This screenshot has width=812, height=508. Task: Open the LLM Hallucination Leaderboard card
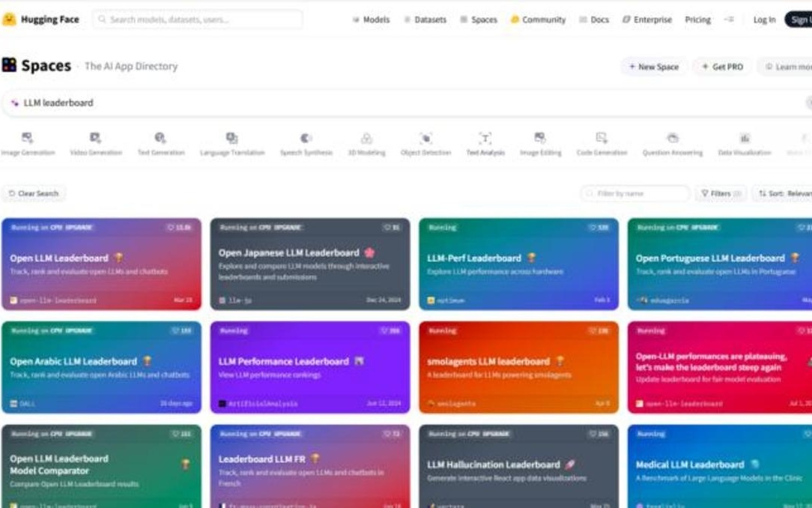(x=518, y=466)
